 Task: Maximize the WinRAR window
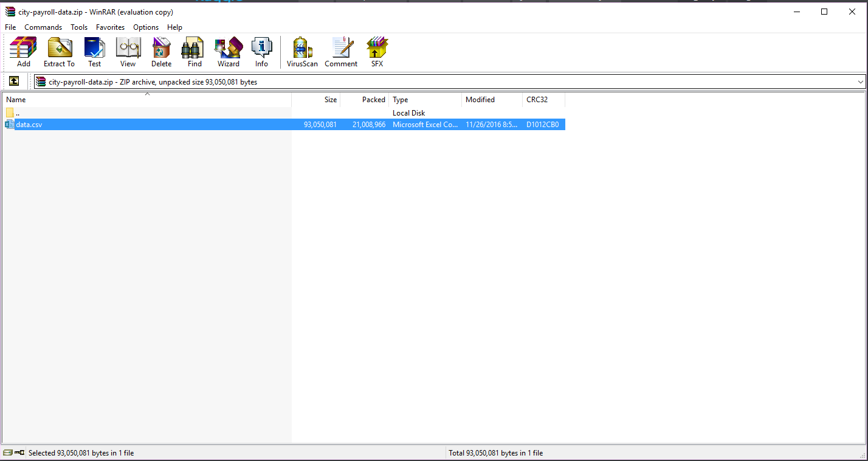point(824,12)
